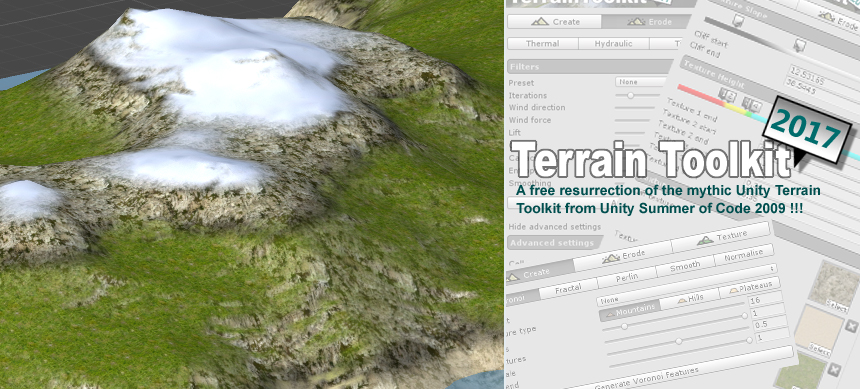860x389 pixels.
Task: Select the Perlin generator tab
Action: click(x=626, y=277)
